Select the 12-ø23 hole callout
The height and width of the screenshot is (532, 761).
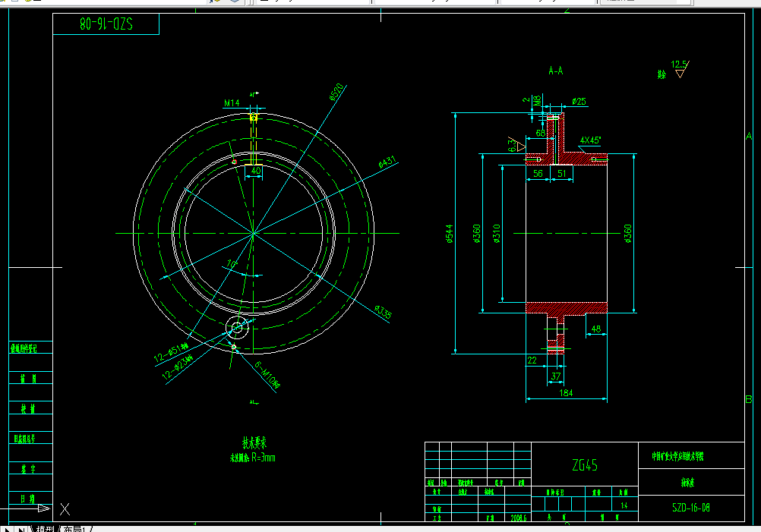click(x=177, y=367)
